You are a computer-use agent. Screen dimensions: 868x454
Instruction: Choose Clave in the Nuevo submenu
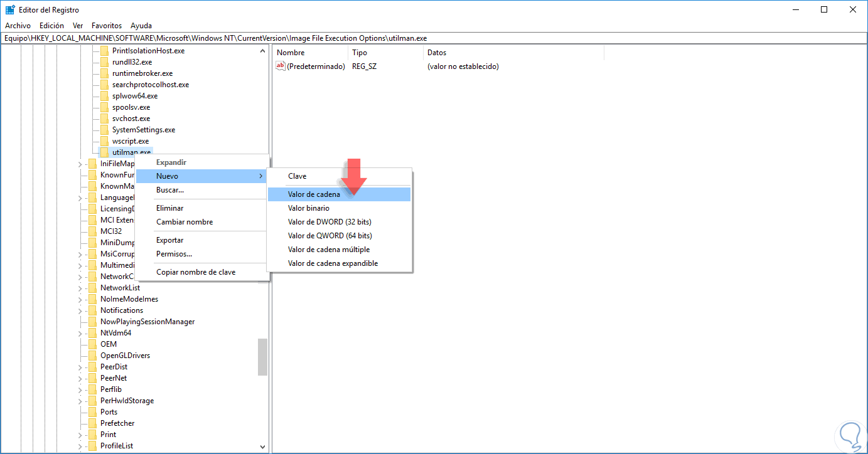(x=339, y=176)
